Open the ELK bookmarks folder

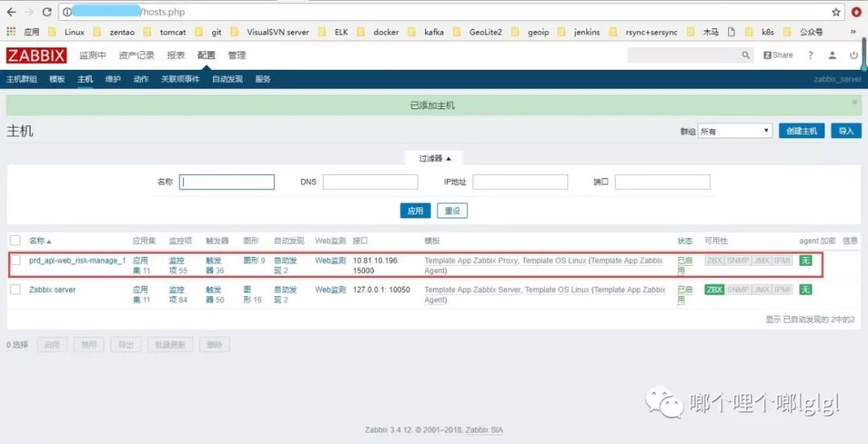click(334, 32)
